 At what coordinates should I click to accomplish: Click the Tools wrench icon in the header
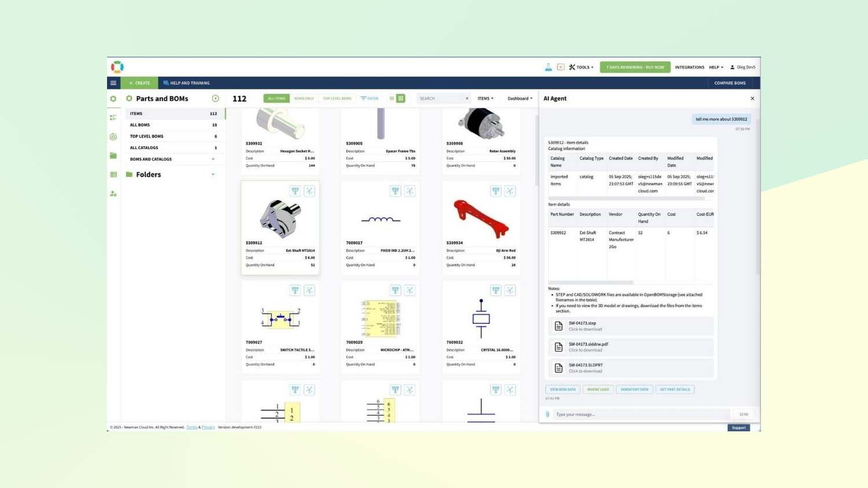click(x=572, y=67)
